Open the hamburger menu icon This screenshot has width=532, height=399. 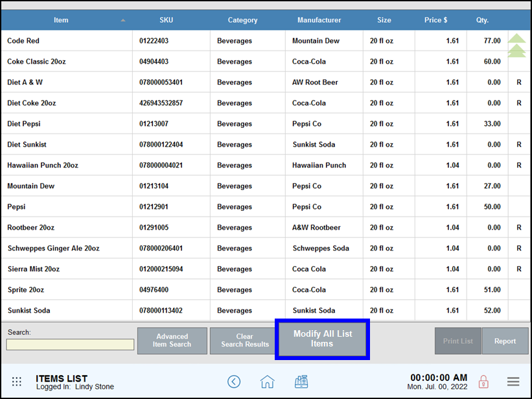point(513,381)
